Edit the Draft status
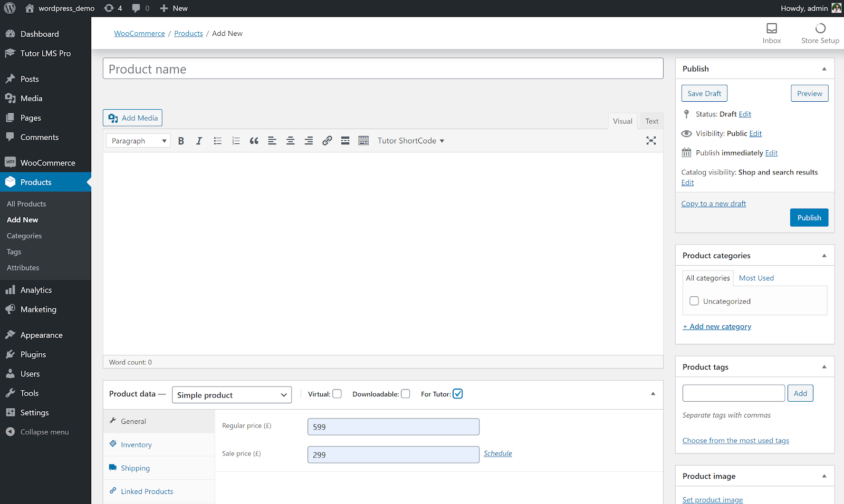 [x=745, y=114]
